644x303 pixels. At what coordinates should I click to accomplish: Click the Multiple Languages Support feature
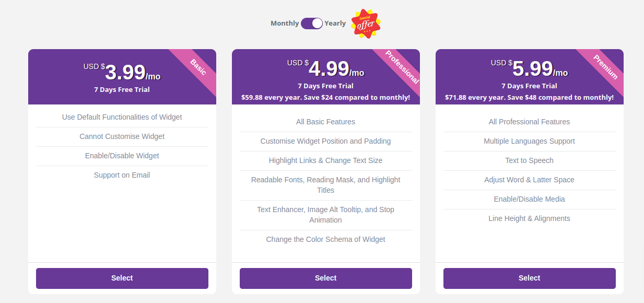(530, 142)
